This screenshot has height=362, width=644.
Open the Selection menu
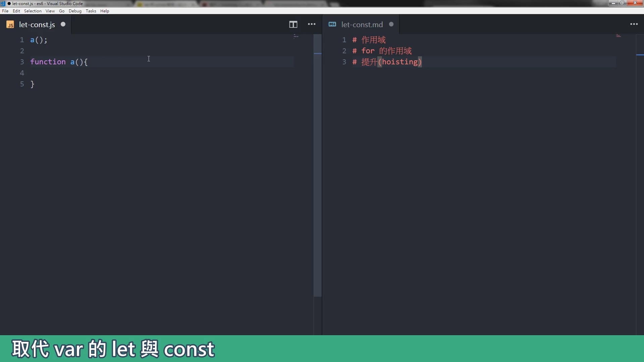coord(33,11)
